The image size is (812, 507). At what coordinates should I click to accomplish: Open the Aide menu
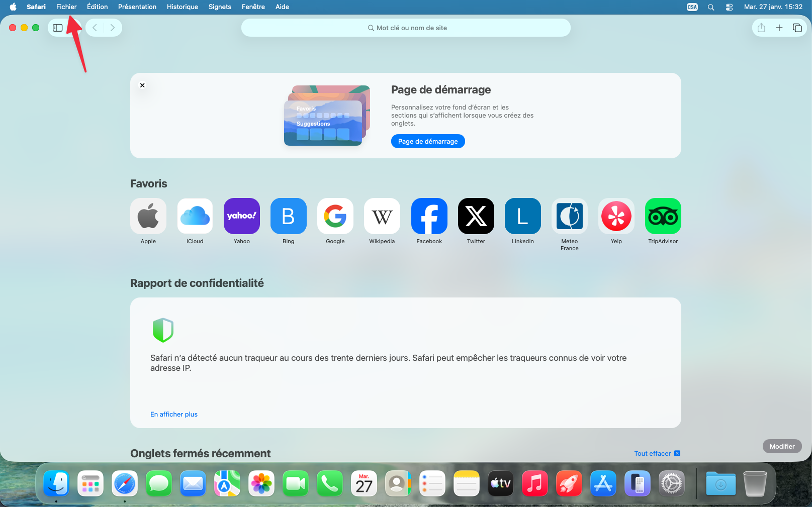(x=282, y=7)
